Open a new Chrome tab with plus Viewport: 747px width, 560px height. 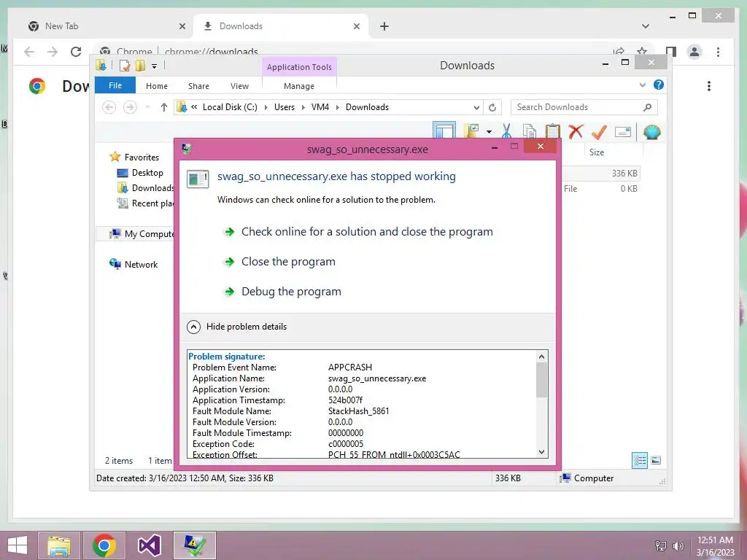click(384, 26)
